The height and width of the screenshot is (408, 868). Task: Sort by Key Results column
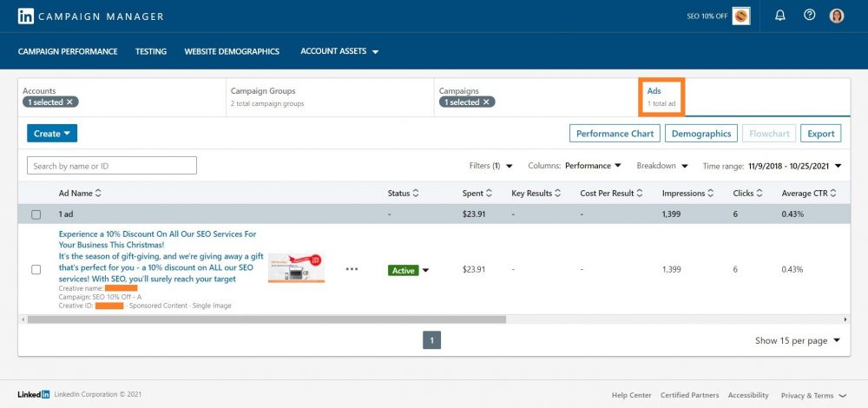(536, 194)
